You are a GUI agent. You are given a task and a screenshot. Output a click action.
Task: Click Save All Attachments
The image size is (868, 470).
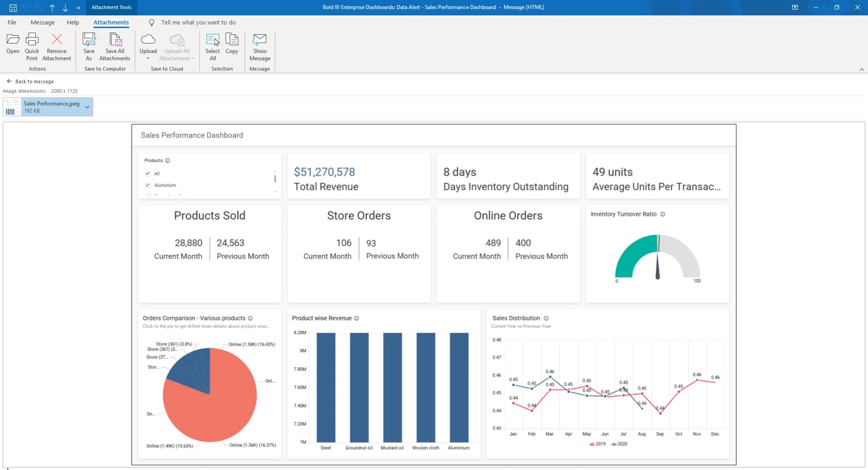pos(114,46)
